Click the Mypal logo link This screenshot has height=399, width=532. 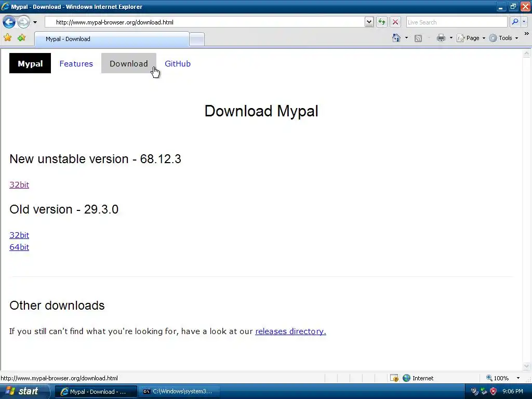(30, 63)
